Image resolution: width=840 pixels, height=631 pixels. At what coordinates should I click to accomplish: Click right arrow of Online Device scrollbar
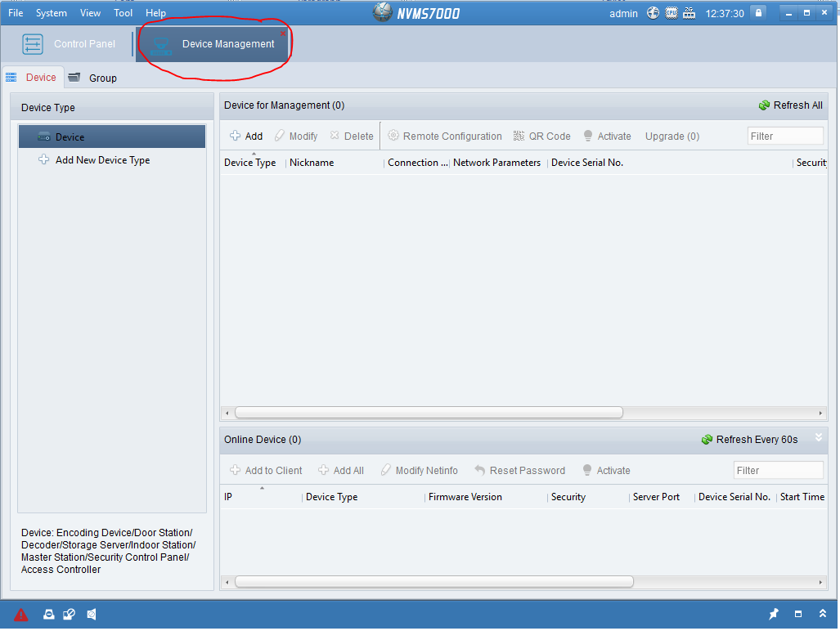tap(820, 582)
